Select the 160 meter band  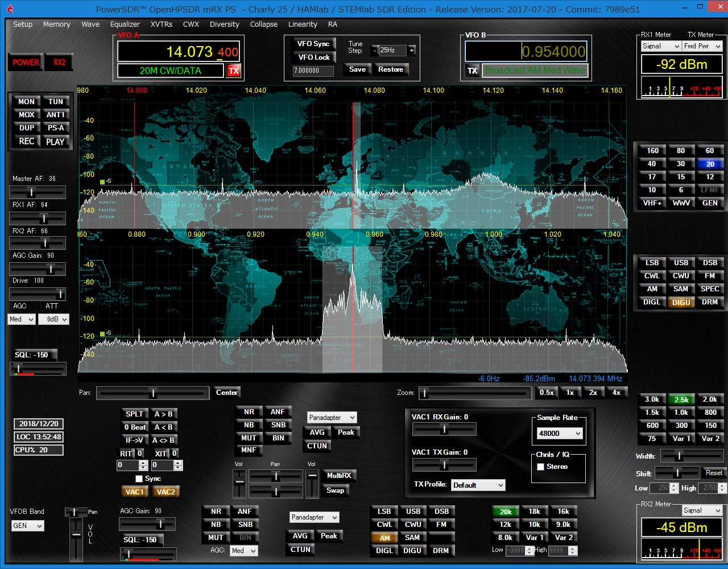click(x=652, y=151)
